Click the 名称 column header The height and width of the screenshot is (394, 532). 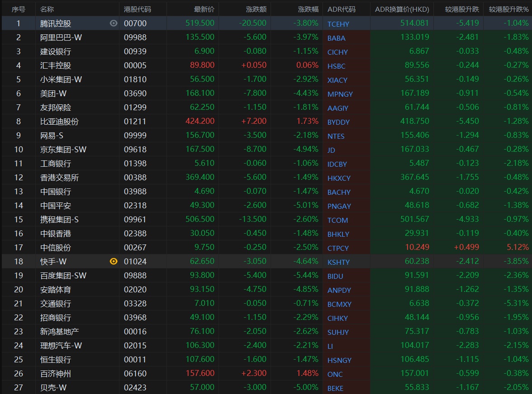[47, 9]
